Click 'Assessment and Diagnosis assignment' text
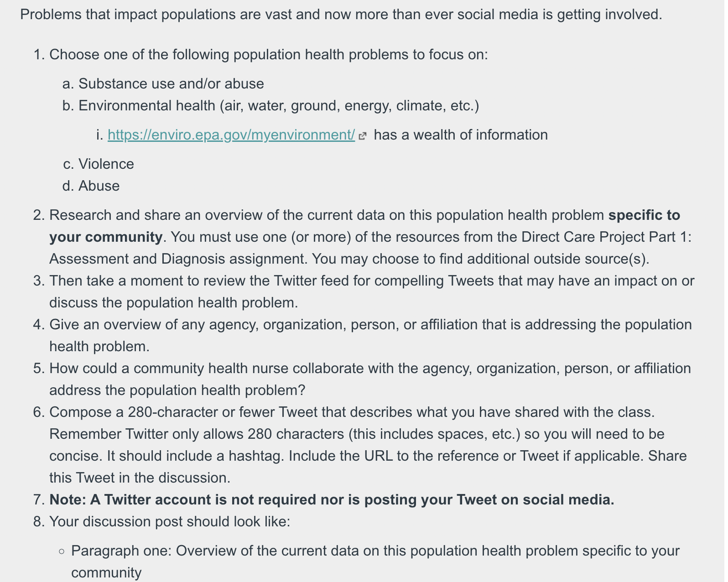 (x=178, y=259)
